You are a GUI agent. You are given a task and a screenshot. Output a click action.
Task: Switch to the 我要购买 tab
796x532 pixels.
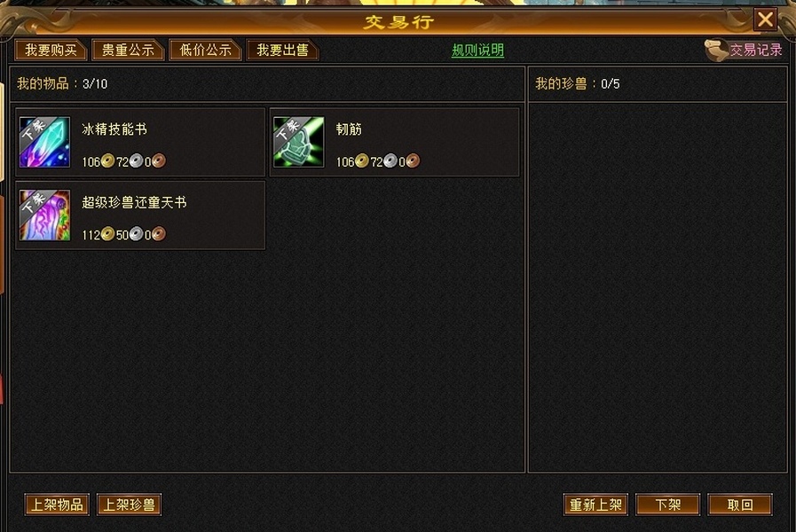51,51
